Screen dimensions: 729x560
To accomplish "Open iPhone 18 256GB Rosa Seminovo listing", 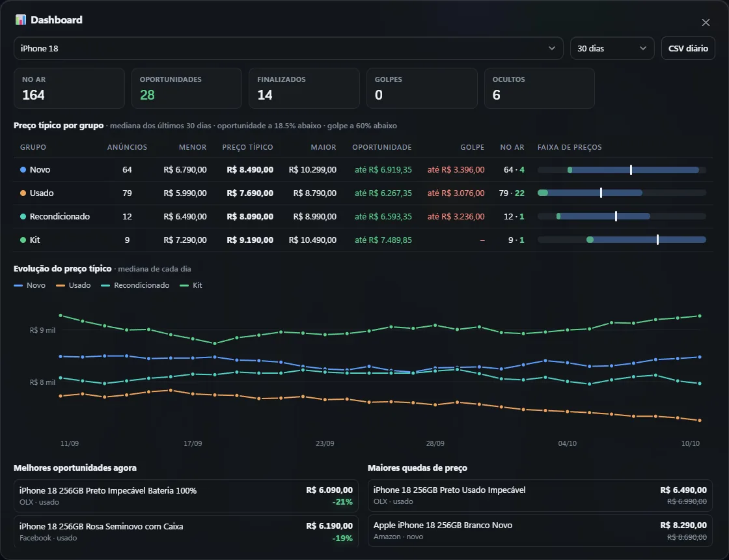I will (186, 531).
